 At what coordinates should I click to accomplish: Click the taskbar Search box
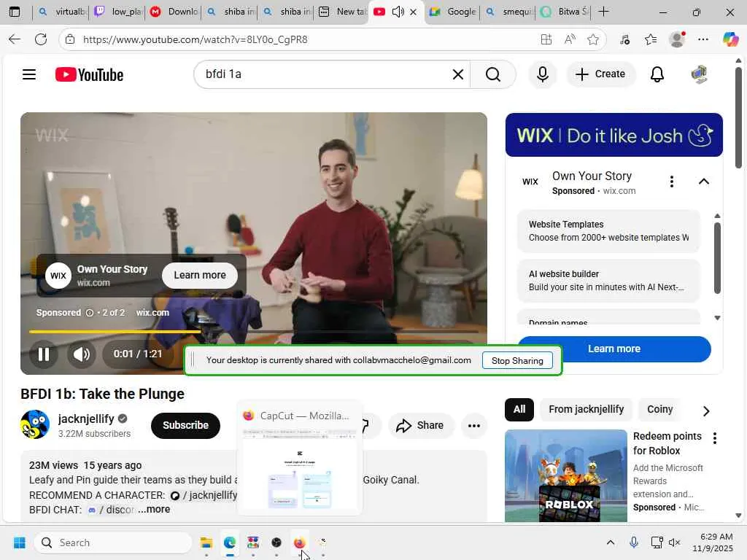pos(113,542)
